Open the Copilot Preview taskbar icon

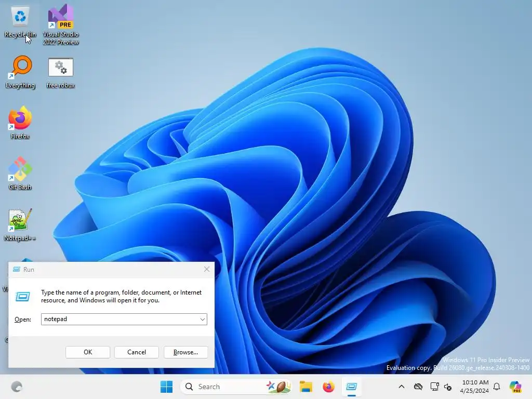[516, 387]
